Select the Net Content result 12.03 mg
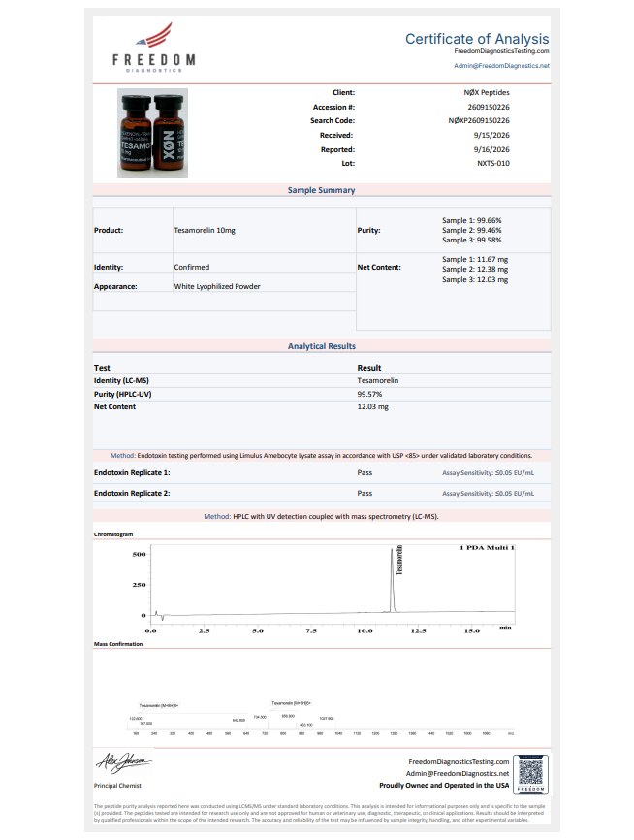 click(372, 407)
